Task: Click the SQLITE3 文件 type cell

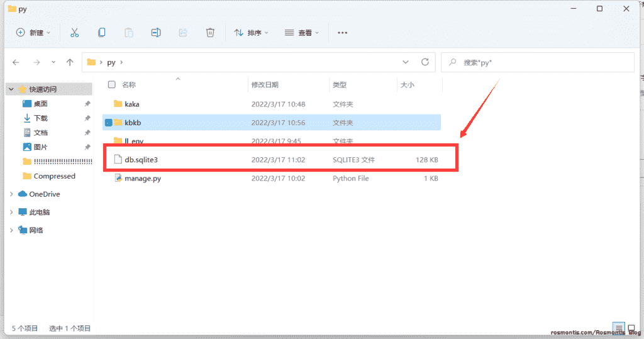Action: [x=353, y=159]
